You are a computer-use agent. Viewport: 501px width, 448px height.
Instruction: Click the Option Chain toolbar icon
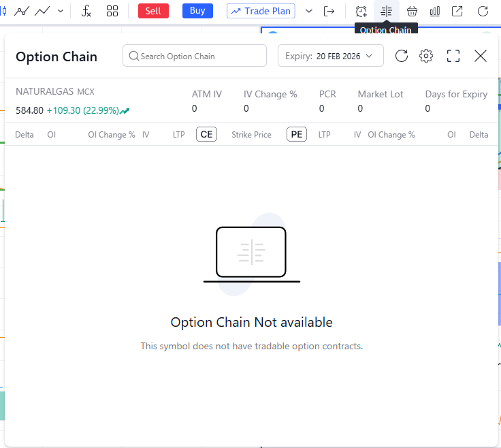click(x=387, y=11)
